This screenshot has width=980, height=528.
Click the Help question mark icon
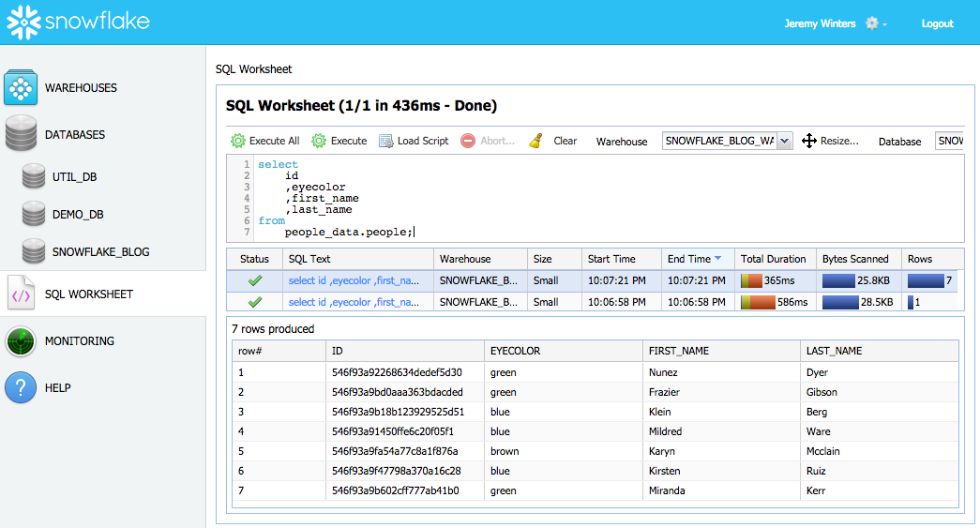pos(21,387)
